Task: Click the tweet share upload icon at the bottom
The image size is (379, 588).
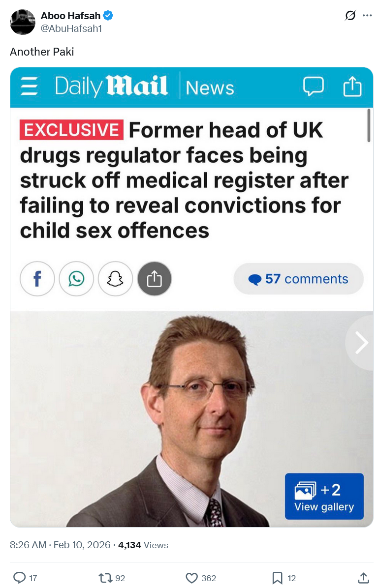Action: tap(363, 578)
